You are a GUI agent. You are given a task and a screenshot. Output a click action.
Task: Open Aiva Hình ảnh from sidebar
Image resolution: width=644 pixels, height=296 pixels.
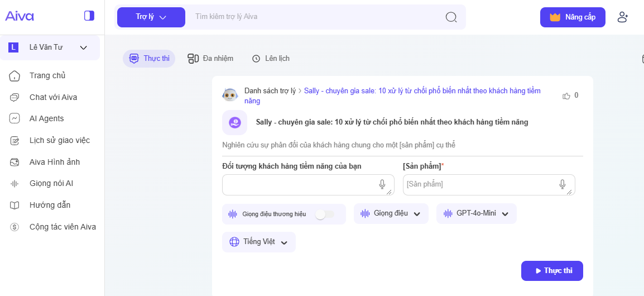coord(54,162)
